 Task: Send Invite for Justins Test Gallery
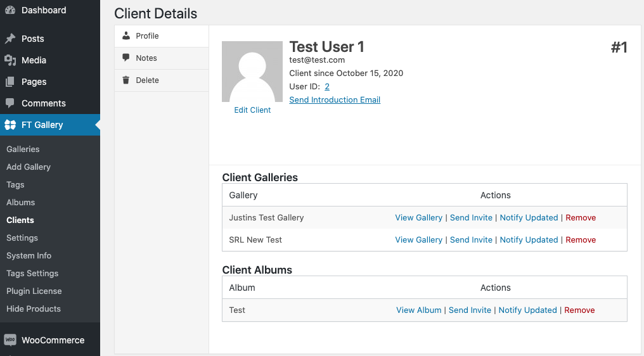(471, 218)
